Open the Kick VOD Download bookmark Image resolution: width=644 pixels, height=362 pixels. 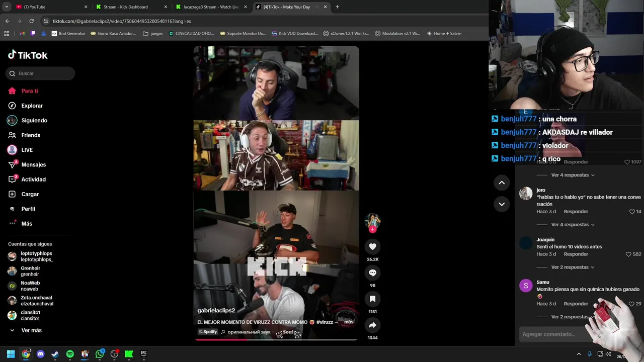click(x=294, y=33)
